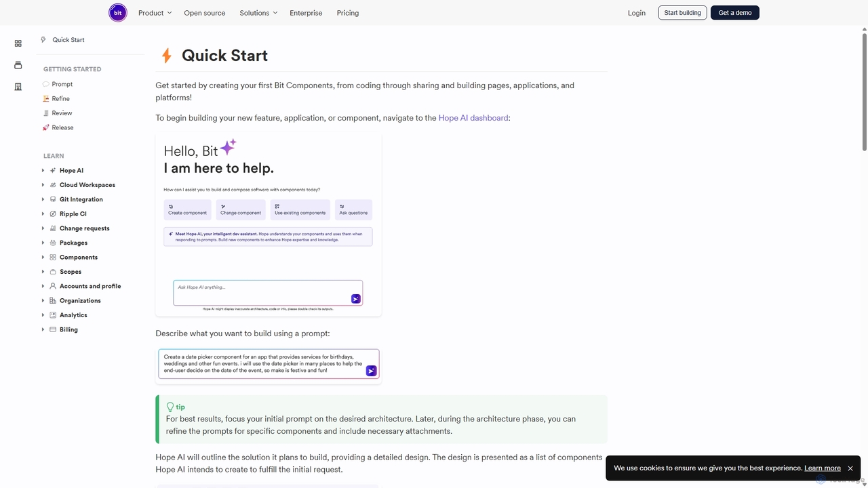Click Hello Bit dashboard screenshot
The height and width of the screenshot is (488, 868).
pos(269,225)
